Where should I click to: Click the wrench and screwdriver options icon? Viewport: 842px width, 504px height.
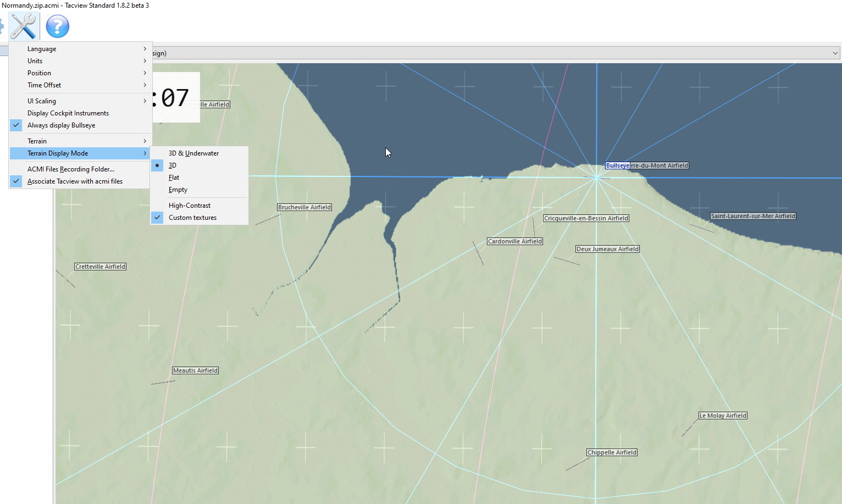[x=23, y=26]
